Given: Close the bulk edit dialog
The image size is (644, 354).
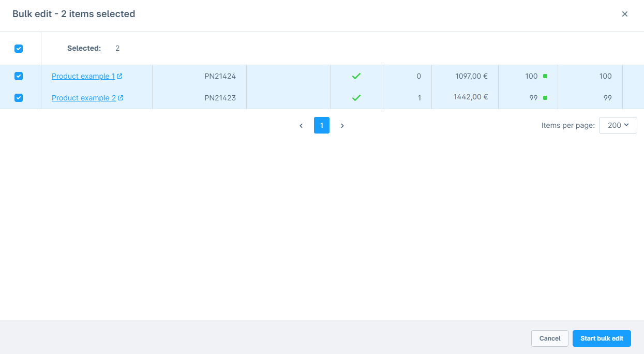Looking at the screenshot, I should coord(624,14).
